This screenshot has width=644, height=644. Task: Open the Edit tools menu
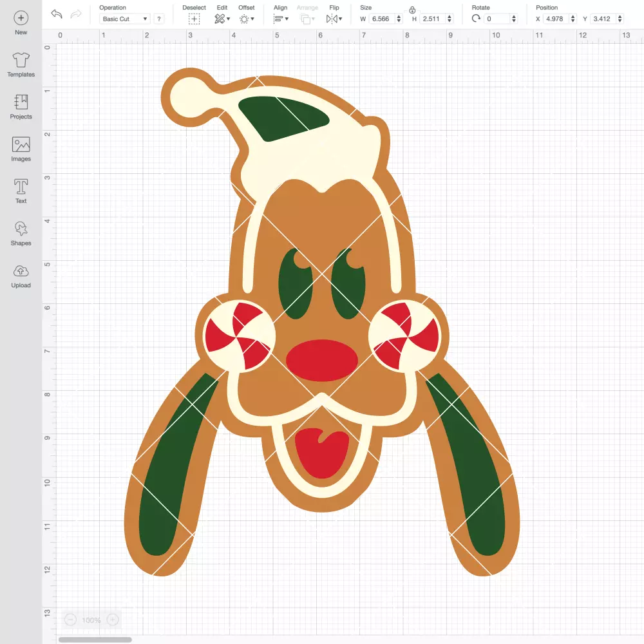tap(222, 19)
